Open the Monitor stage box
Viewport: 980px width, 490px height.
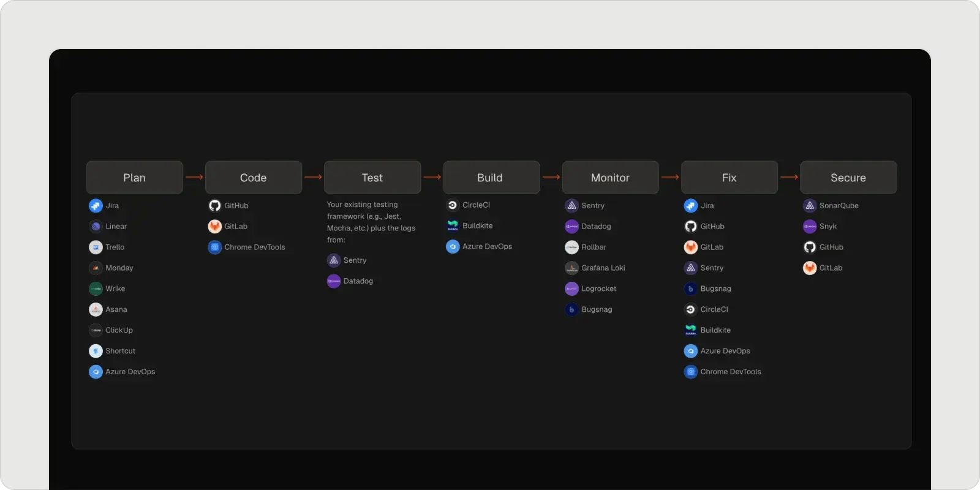[x=610, y=178]
